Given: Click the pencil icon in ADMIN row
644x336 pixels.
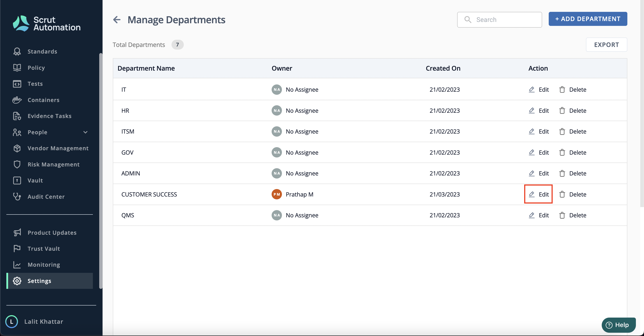Looking at the screenshot, I should (532, 173).
